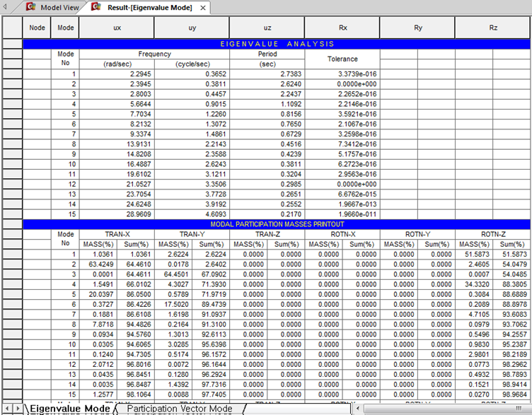Click the uy column header
The image size is (532, 415).
coord(192,28)
